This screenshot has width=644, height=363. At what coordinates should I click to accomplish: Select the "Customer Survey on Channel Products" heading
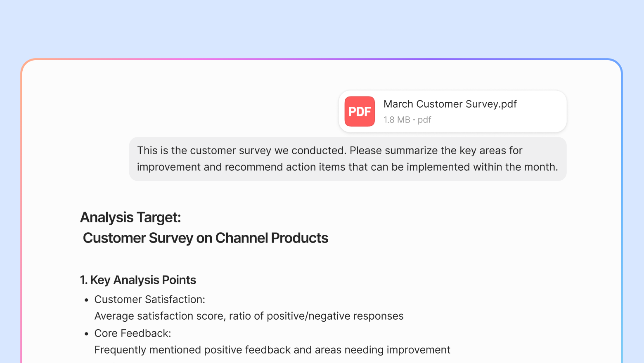[205, 238]
